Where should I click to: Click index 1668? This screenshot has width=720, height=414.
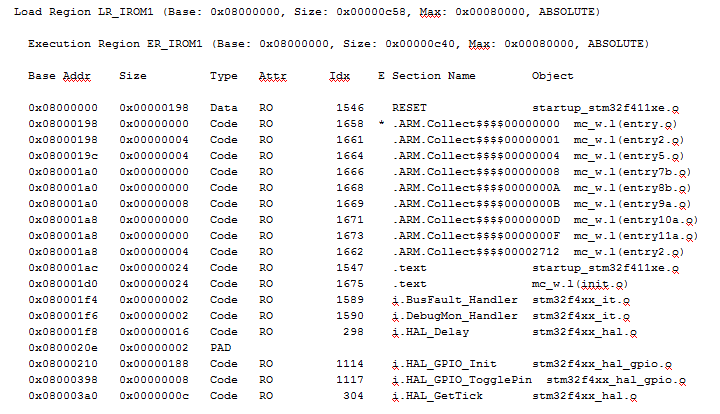coord(350,188)
